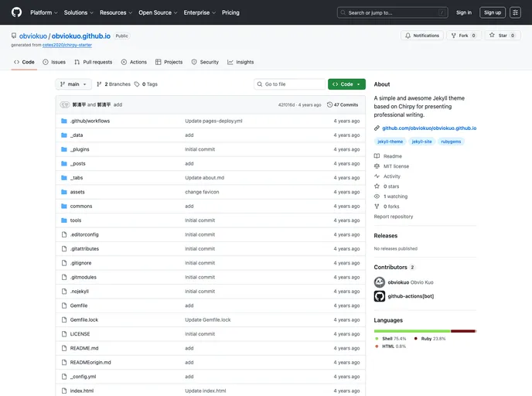Click the github-actions bot avatar
The image size is (532, 396).
click(x=380, y=296)
